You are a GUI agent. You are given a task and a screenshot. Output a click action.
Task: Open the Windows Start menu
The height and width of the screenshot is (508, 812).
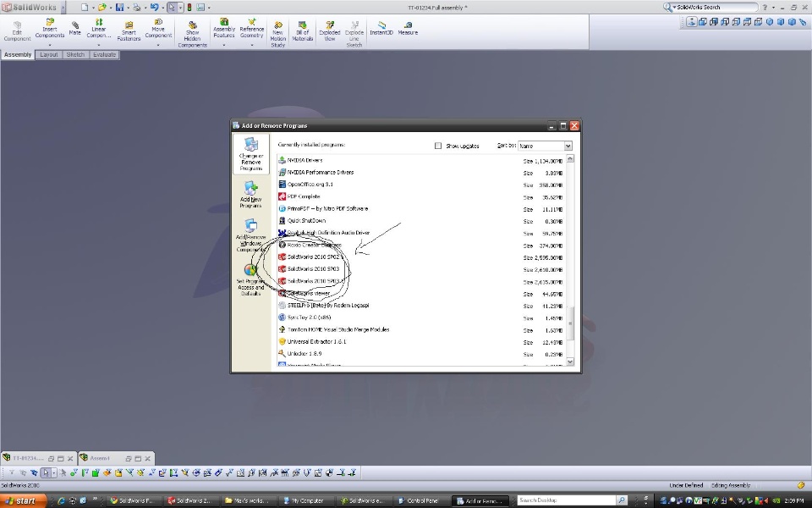pos(24,500)
